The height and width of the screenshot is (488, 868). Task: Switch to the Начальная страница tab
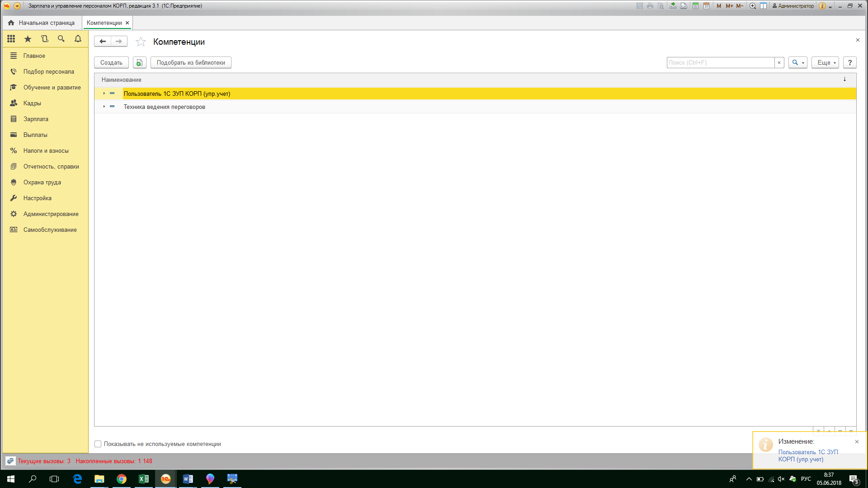(x=42, y=23)
